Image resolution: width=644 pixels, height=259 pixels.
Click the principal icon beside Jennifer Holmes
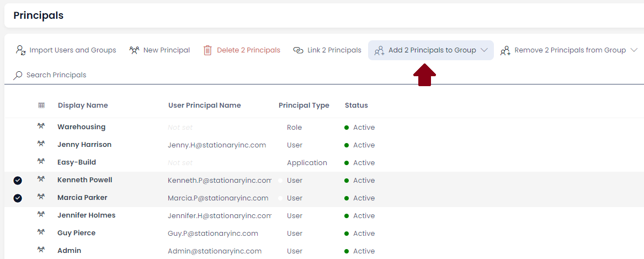coord(41,214)
